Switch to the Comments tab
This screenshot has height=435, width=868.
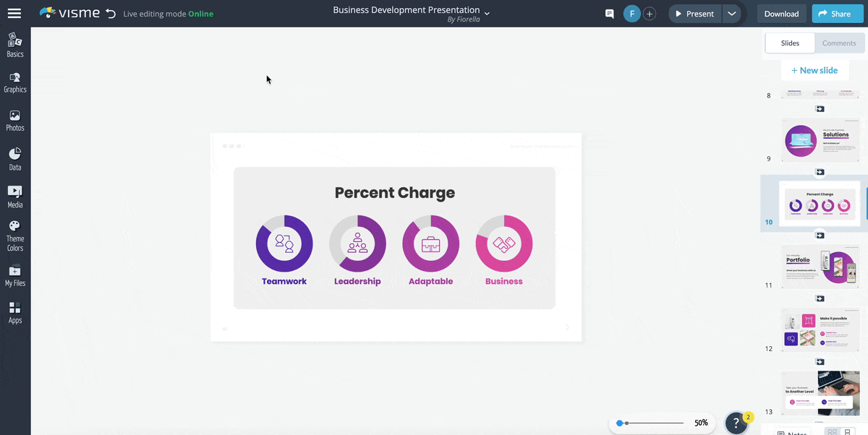point(839,43)
